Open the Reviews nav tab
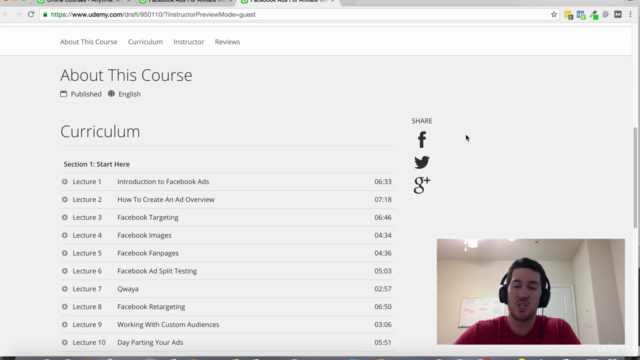Viewport: 640px width, 360px height. 227,42
